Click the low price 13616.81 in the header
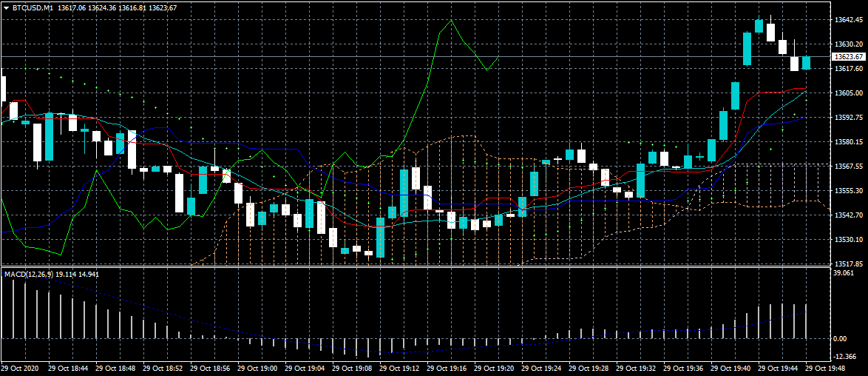 pos(131,8)
